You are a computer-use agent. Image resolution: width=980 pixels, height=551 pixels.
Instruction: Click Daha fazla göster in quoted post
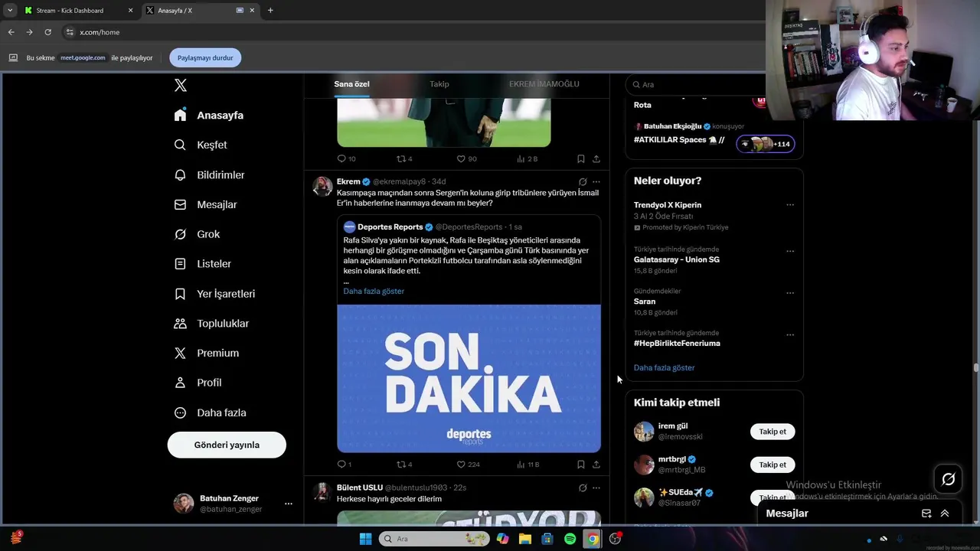(x=374, y=291)
